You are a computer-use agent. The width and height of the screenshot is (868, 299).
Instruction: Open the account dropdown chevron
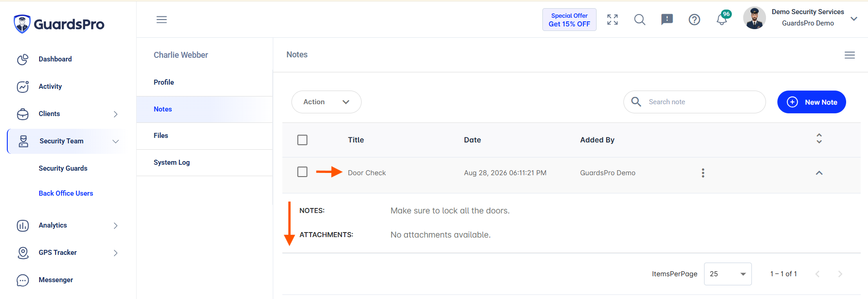click(x=854, y=19)
